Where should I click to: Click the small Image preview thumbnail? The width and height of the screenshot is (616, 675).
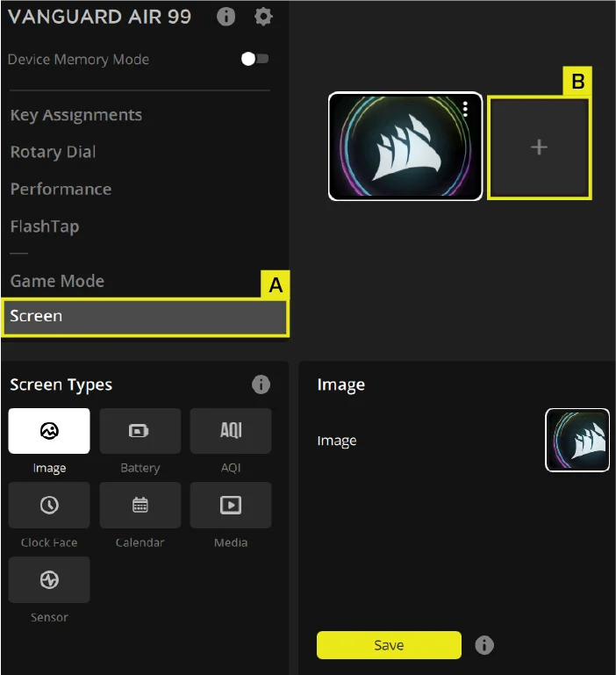(x=577, y=441)
